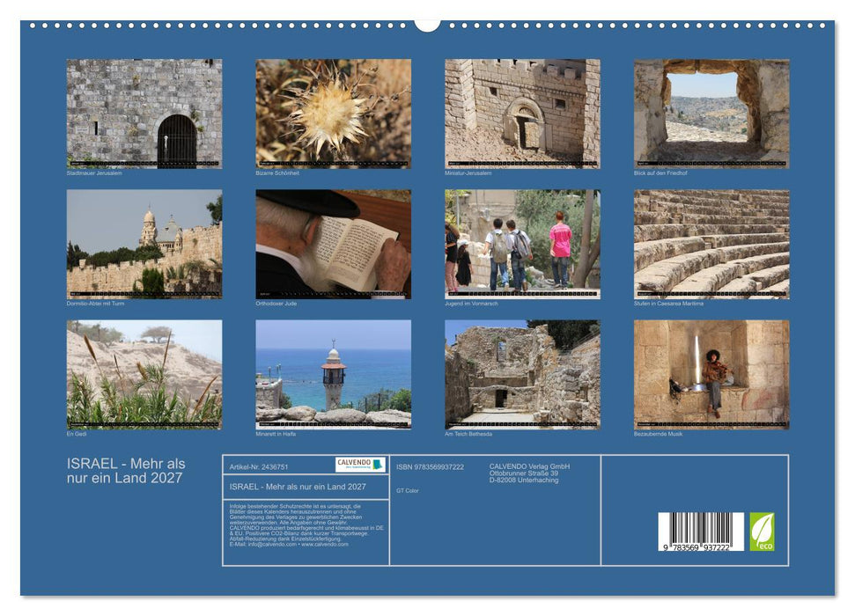Click the caption 'Dormitio-Abtei mit Turm'
The width and height of the screenshot is (855, 616).
[x=95, y=303]
